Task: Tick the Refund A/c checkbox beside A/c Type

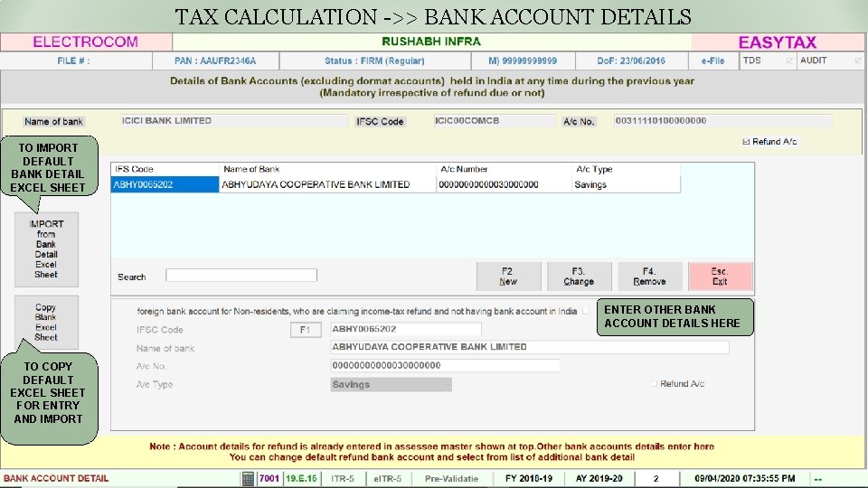Action: [x=654, y=383]
